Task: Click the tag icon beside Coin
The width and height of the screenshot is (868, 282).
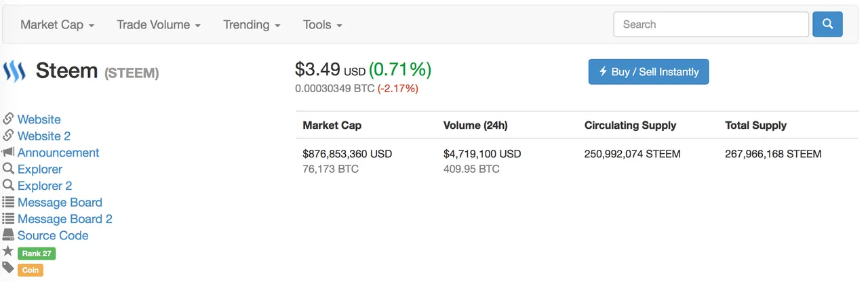Action: pos(8,268)
